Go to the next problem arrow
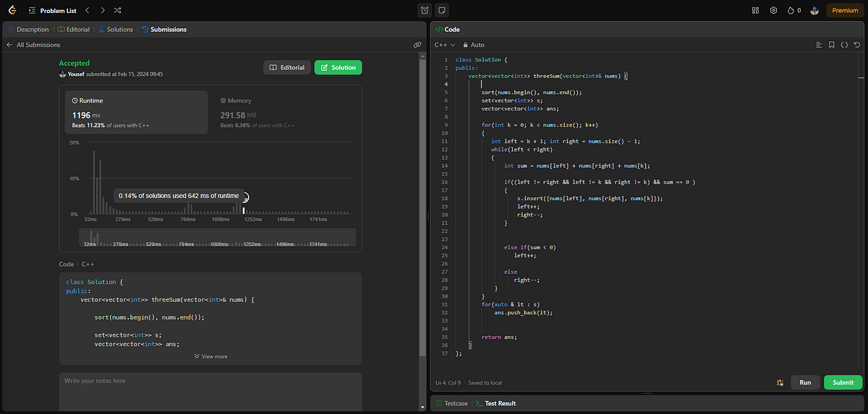Screen dimensions: 868x414 (x=103, y=10)
